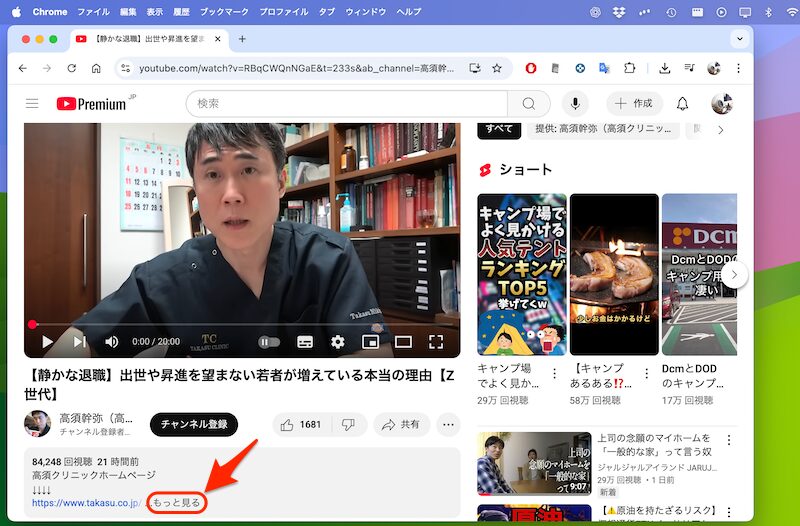Viewport: 800px width, 526px height.
Task: Select 提供: 高須幹弥 filter chip
Action: tap(603, 130)
